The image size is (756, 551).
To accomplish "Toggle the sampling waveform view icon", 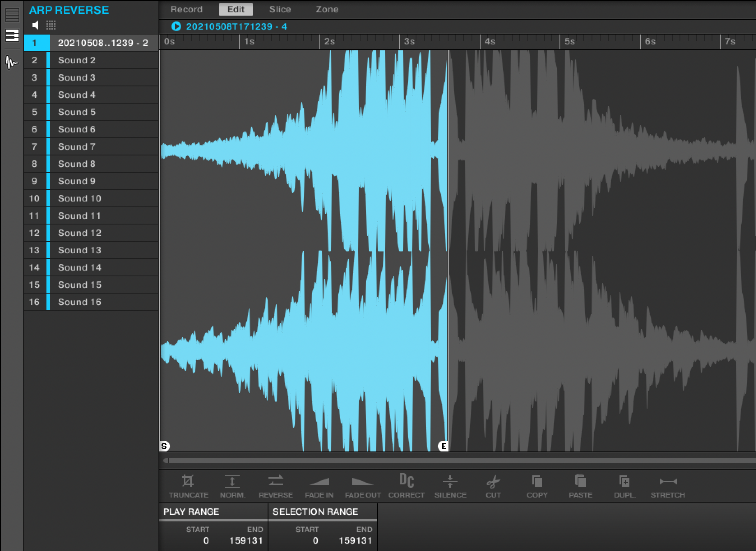I will [12, 63].
